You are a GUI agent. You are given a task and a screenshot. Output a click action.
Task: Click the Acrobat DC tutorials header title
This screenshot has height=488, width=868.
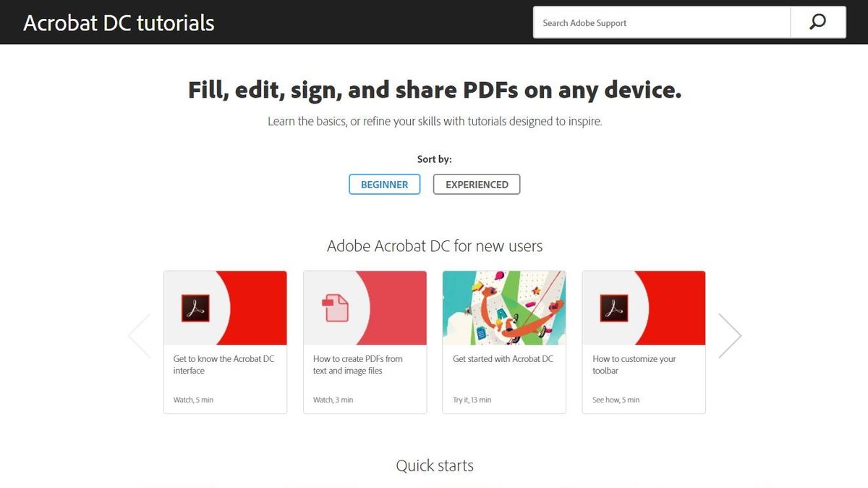pyautogui.click(x=118, y=22)
